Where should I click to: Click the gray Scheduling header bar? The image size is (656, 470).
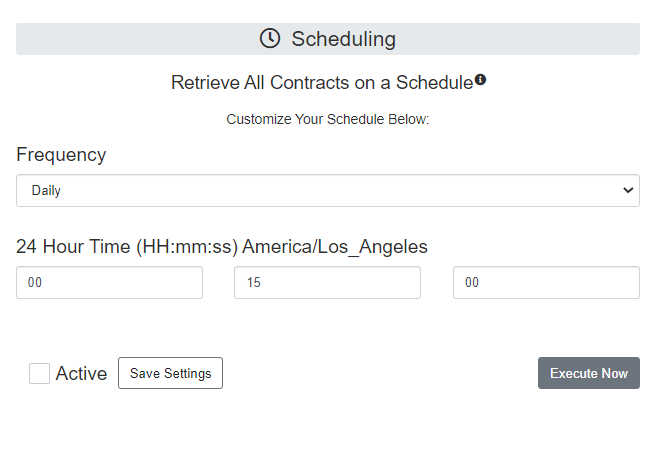coord(328,39)
